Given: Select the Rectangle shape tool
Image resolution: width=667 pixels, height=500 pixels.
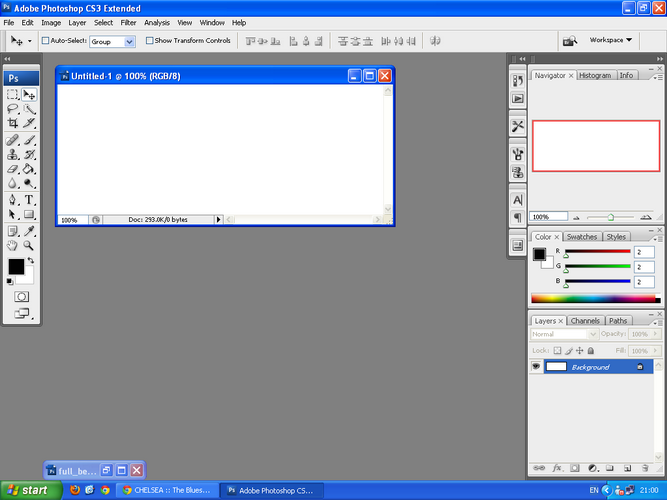Looking at the screenshot, I should (x=29, y=214).
